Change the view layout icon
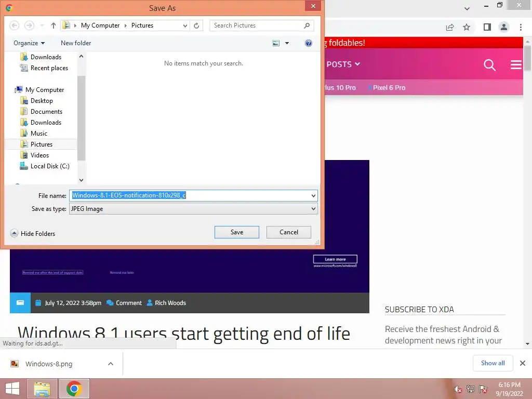The height and width of the screenshot is (399, 532). coord(276,43)
